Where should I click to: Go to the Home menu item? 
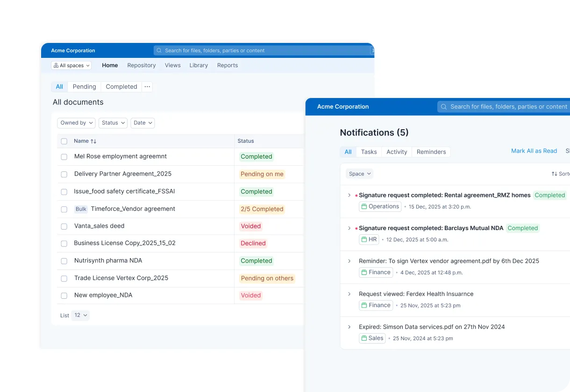(x=110, y=65)
